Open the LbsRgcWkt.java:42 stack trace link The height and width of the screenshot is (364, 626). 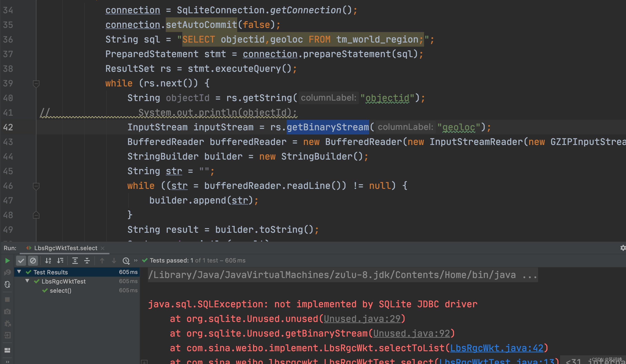(x=497, y=348)
